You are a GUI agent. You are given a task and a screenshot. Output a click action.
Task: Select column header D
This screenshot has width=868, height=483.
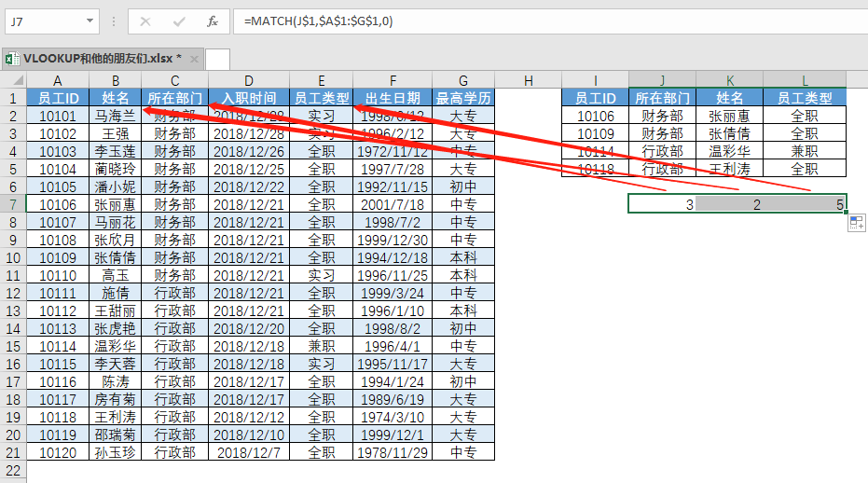click(249, 80)
